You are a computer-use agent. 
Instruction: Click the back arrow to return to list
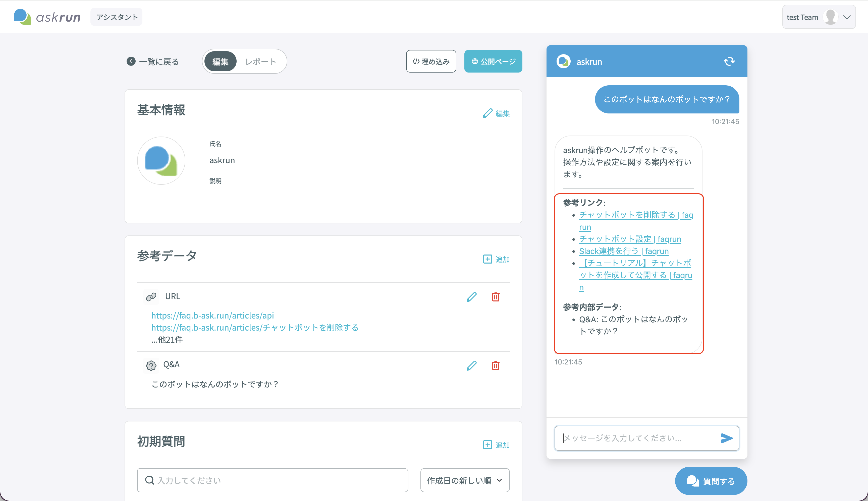(x=131, y=61)
